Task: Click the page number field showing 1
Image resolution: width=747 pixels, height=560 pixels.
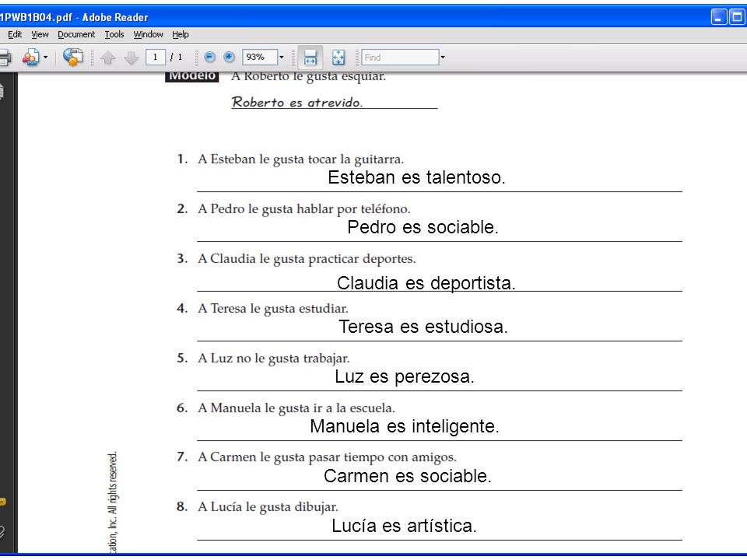Action: 156,57
